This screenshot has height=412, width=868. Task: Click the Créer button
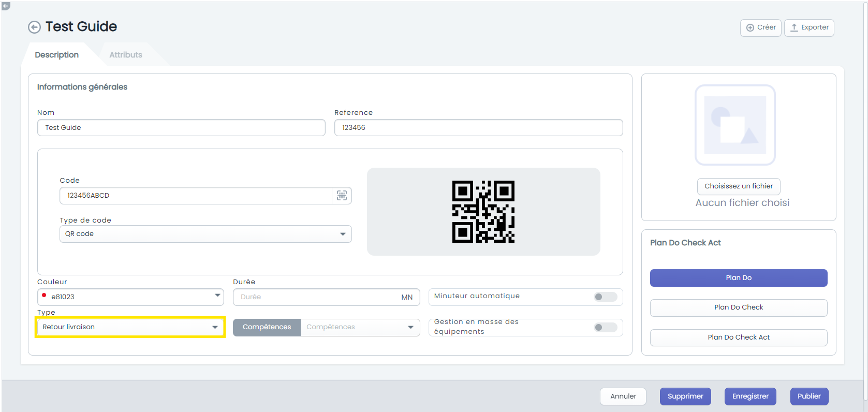tap(761, 27)
